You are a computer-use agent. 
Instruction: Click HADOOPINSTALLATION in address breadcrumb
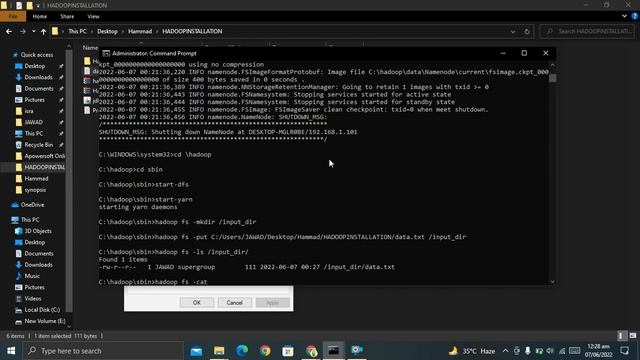click(x=192, y=31)
